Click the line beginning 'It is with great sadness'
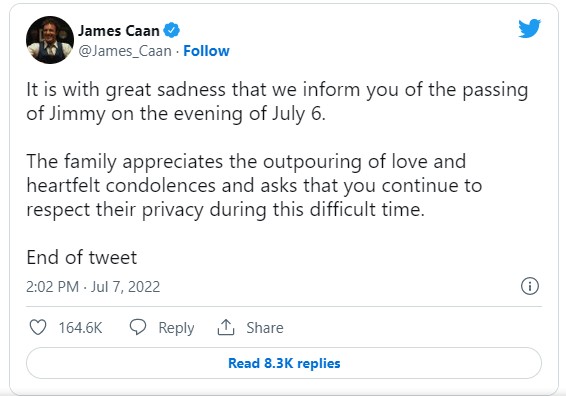Viewport: 566px width, 396px height. [277, 90]
